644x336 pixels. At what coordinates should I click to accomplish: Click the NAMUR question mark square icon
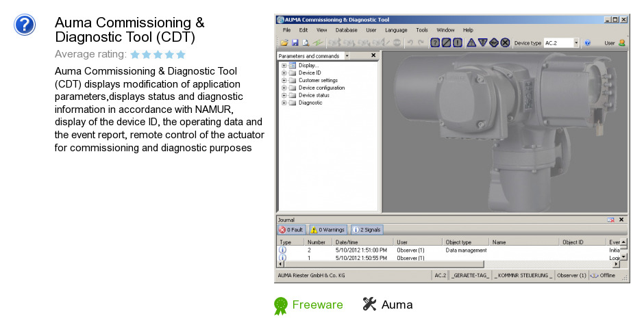click(435, 42)
